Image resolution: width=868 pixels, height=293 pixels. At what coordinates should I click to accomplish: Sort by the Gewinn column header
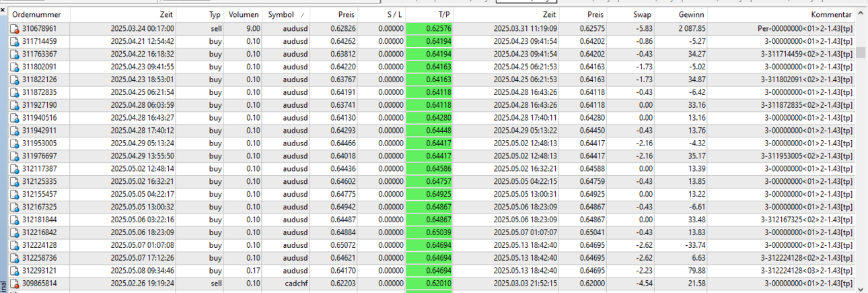[681, 14]
